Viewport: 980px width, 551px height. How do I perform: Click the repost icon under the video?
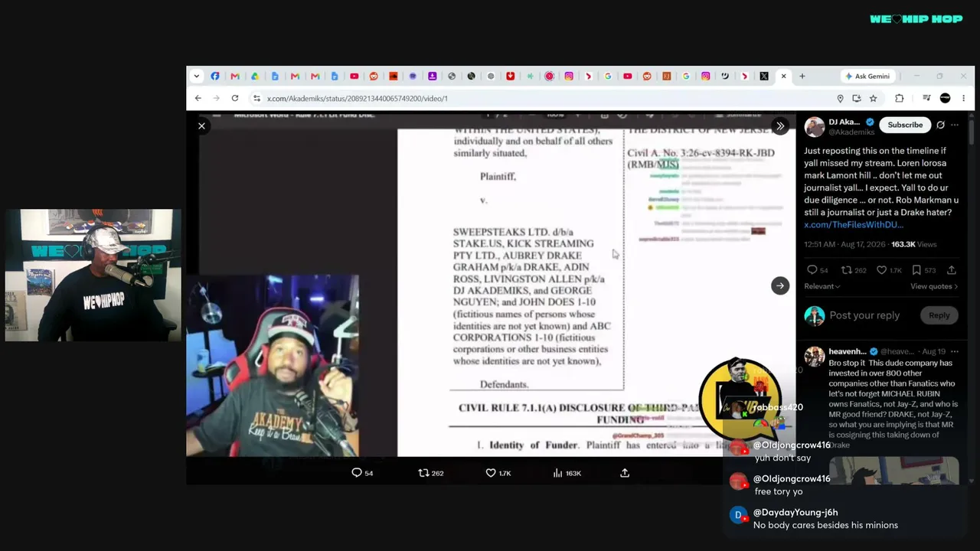coord(423,473)
